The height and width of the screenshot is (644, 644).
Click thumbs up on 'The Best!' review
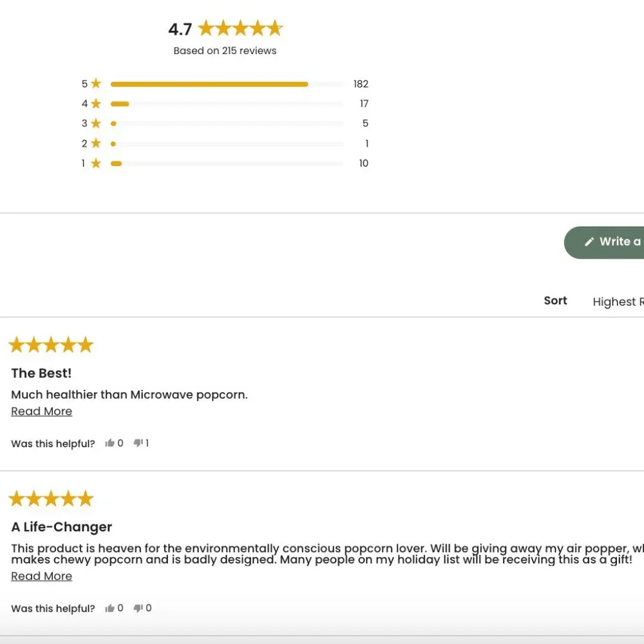(109, 443)
